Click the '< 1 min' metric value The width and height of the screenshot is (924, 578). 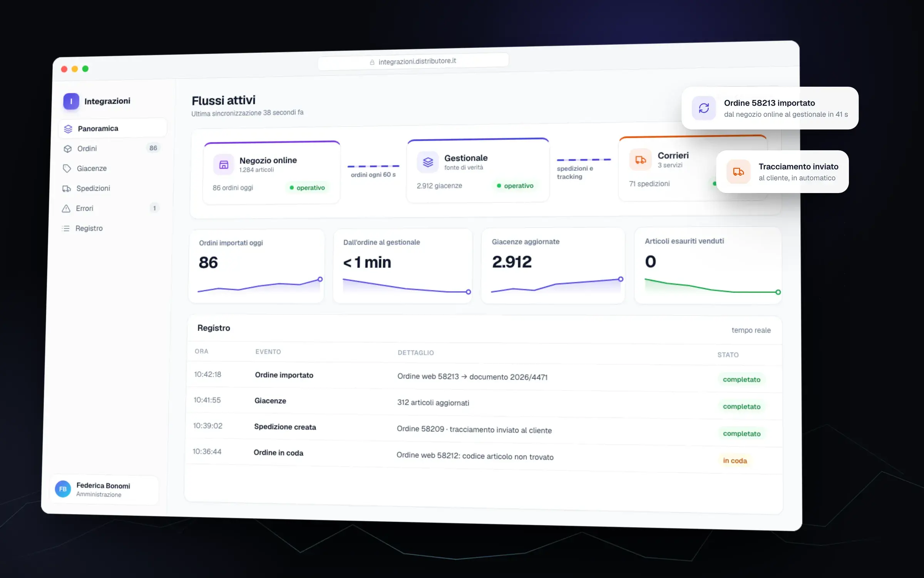pyautogui.click(x=367, y=262)
